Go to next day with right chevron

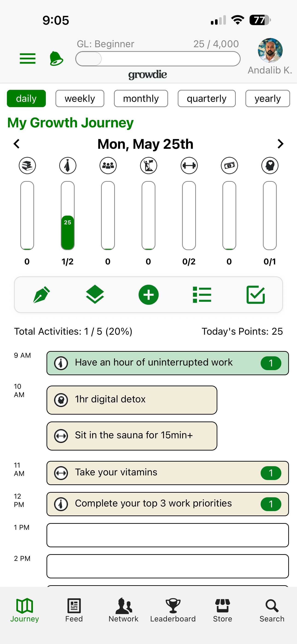280,144
